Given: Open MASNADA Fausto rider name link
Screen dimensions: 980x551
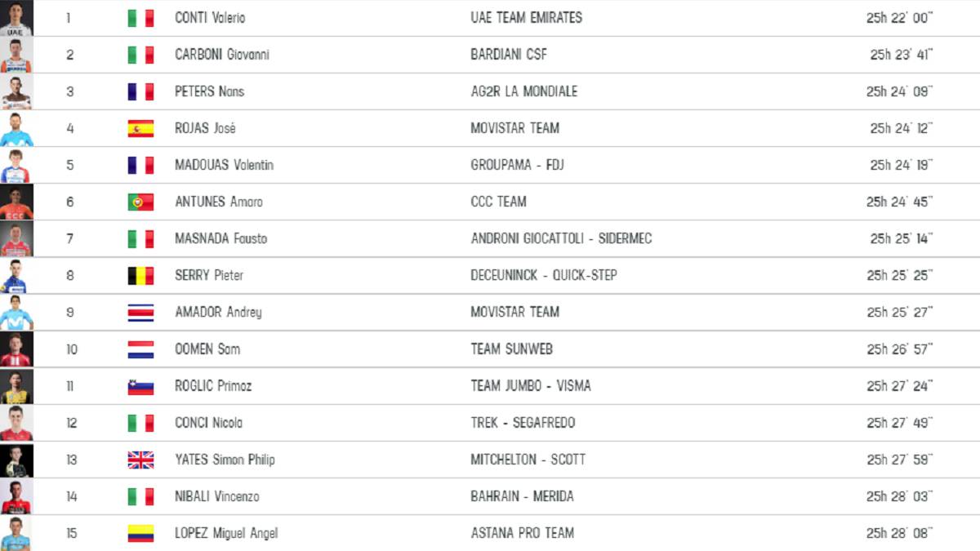Looking at the screenshot, I should [220, 238].
